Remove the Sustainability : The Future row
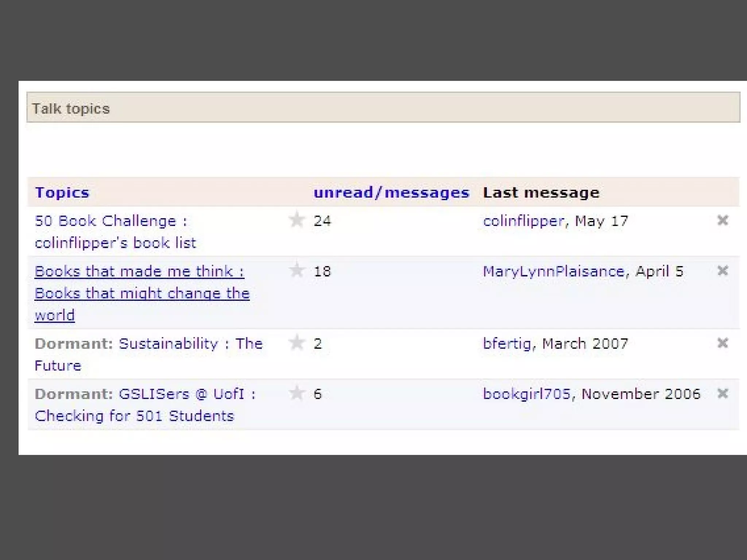 tap(722, 343)
